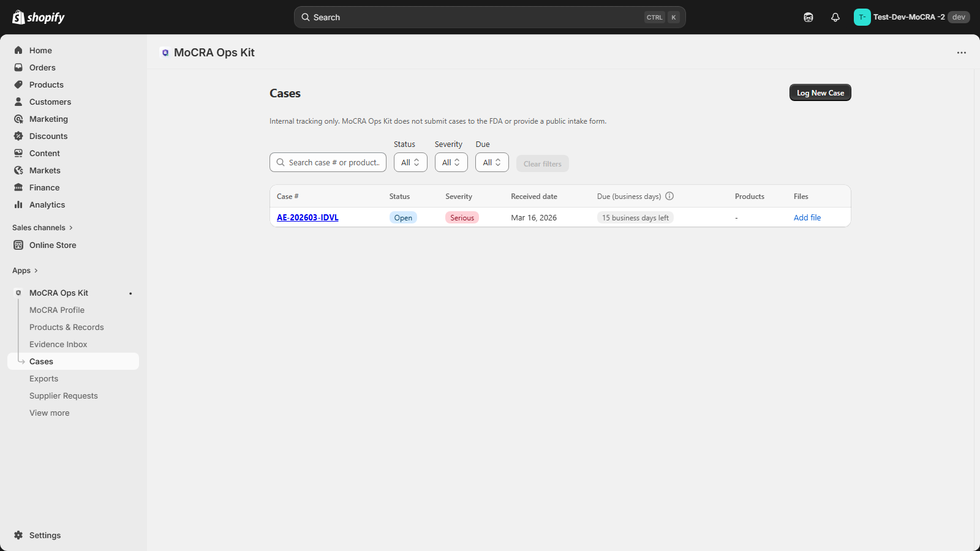Open the Due filter dropdown
The width and height of the screenshot is (980, 551).
[492, 162]
